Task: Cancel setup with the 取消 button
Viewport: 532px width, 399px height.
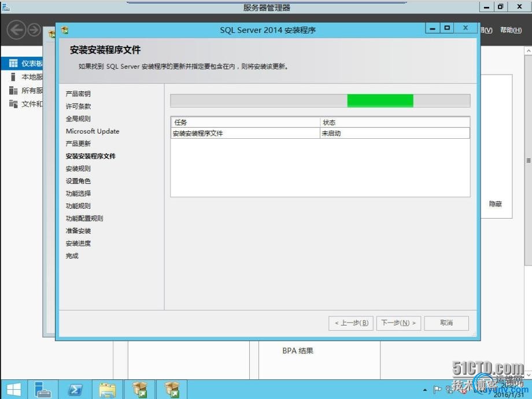Action: 446,323
